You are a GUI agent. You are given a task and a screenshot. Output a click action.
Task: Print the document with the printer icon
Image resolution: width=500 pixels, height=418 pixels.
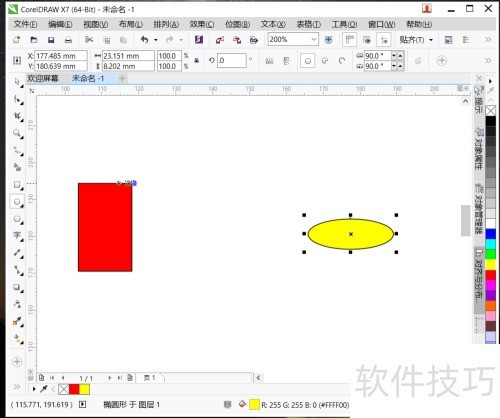coord(68,40)
